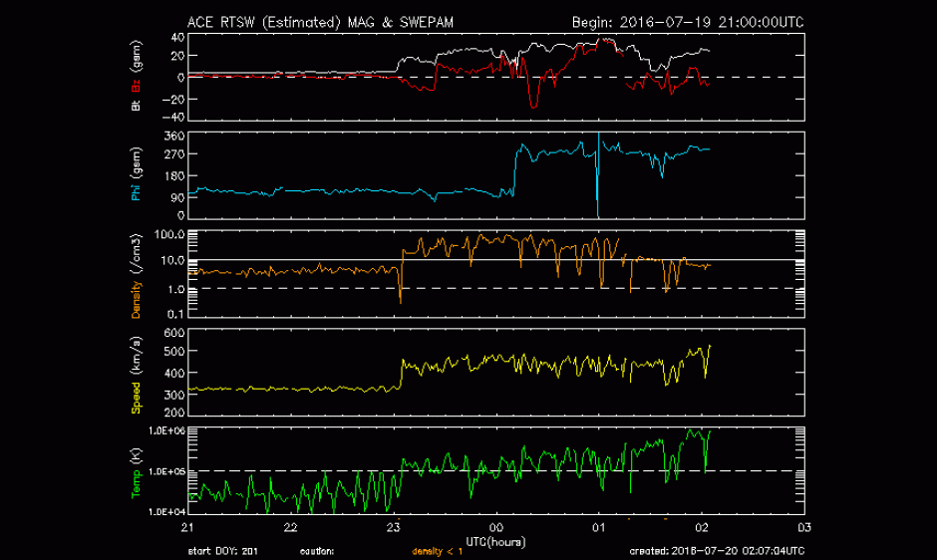The image size is (937, 560).
Task: Click the orange 'density < 1' caution legend
Action: (x=438, y=551)
